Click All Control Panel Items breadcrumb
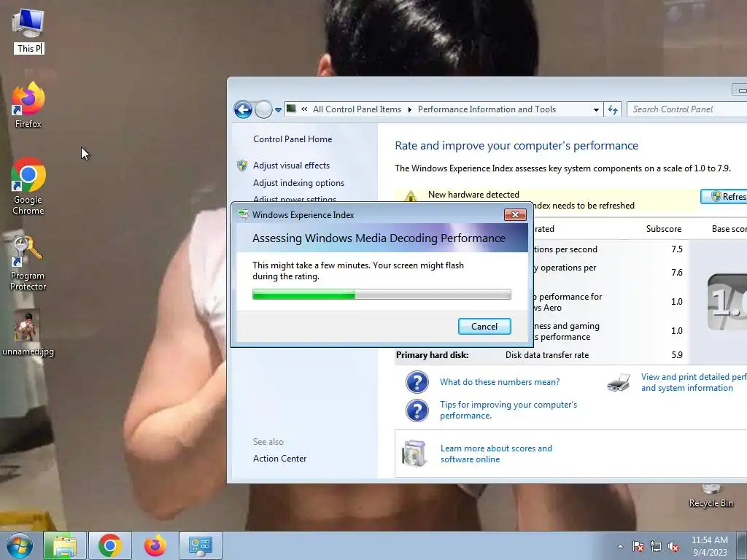Screen dimensions: 747x560 click(357, 109)
